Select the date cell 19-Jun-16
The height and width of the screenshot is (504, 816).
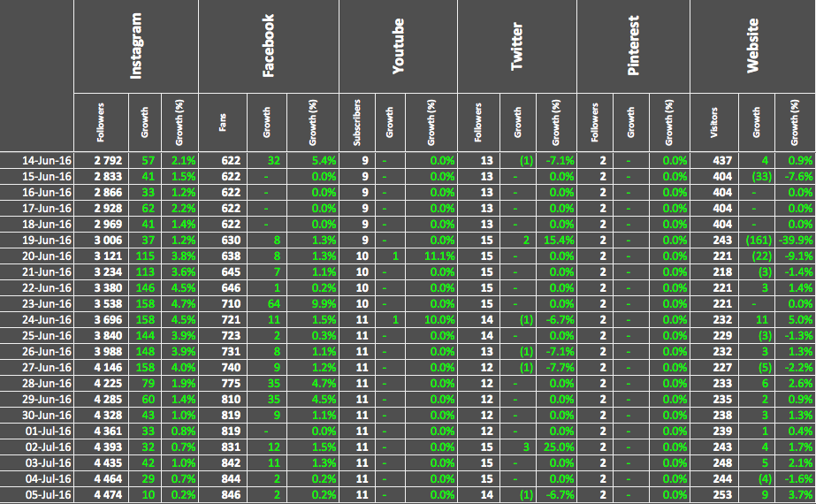click(x=37, y=240)
